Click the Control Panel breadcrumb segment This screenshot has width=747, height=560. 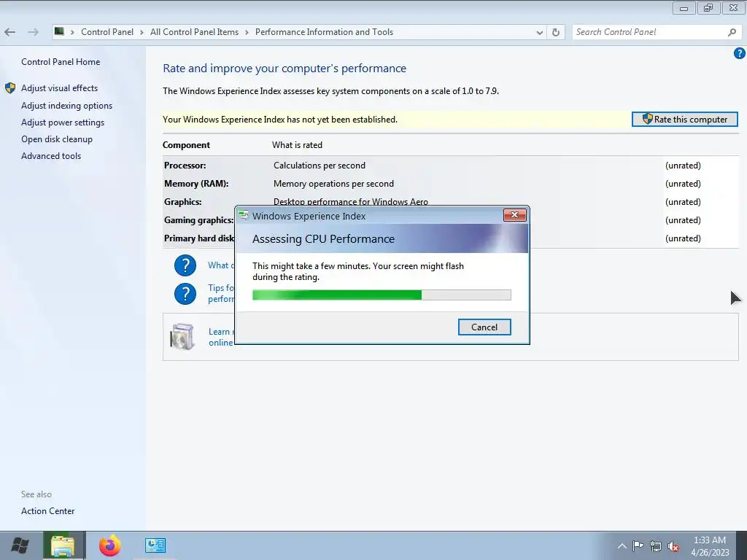[x=107, y=32]
